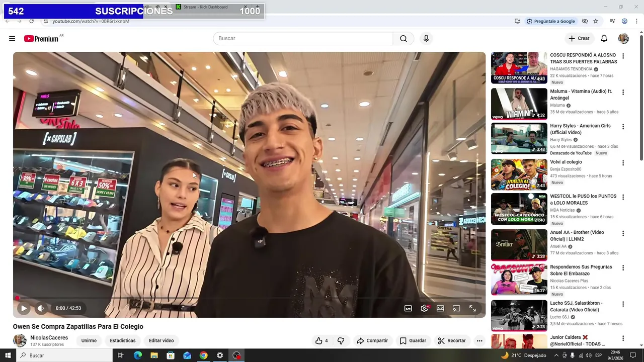Open the Windows notification center icon
The height and width of the screenshot is (362, 644).
pyautogui.click(x=633, y=355)
